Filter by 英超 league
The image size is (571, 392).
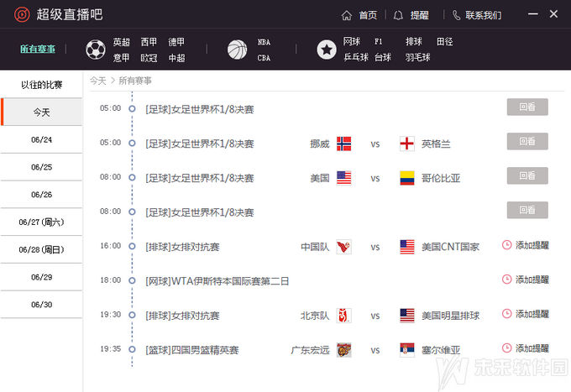click(x=121, y=42)
